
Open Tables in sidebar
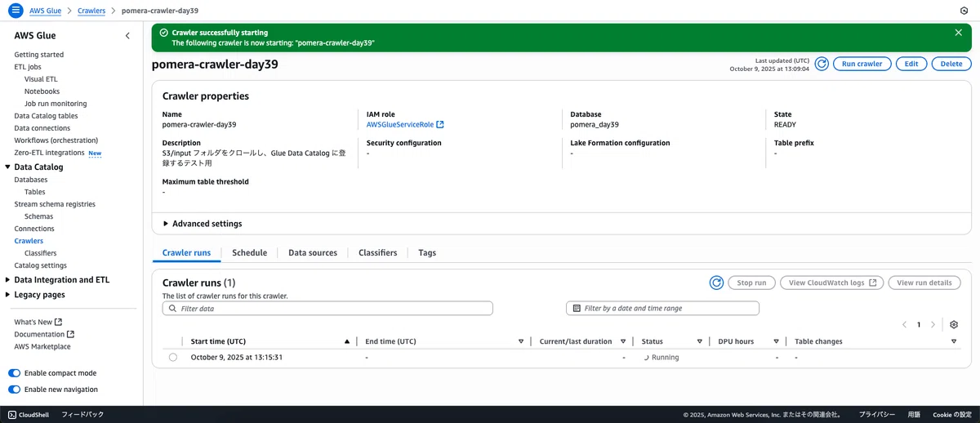34,192
